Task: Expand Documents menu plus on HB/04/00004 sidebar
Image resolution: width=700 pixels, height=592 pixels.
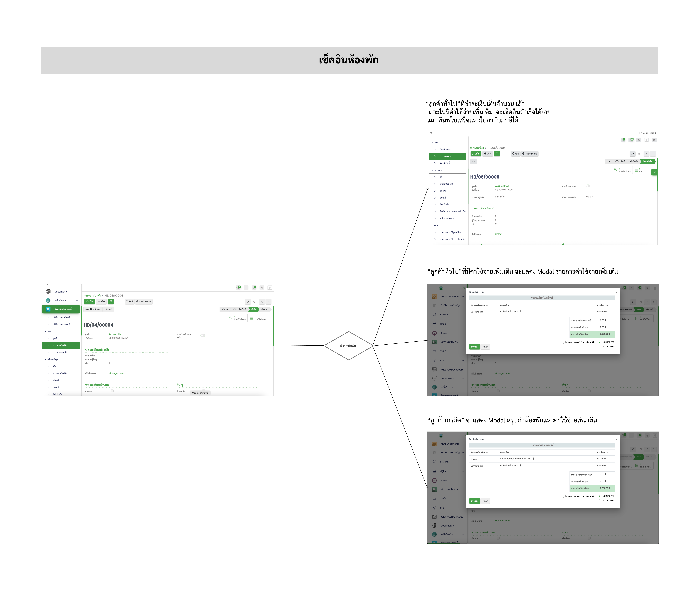Action: pyautogui.click(x=77, y=292)
